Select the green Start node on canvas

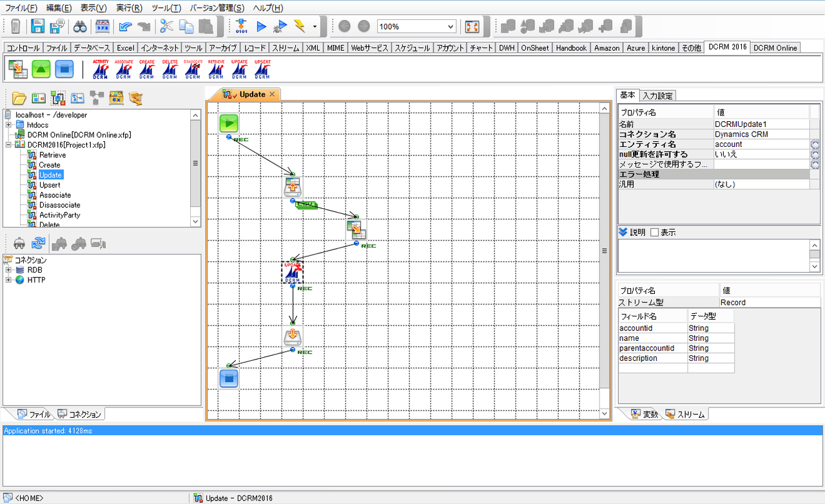click(229, 124)
